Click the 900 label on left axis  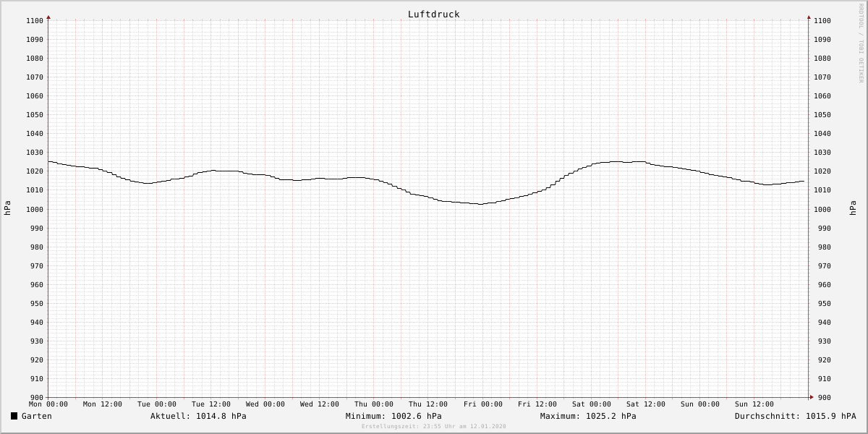point(37,398)
